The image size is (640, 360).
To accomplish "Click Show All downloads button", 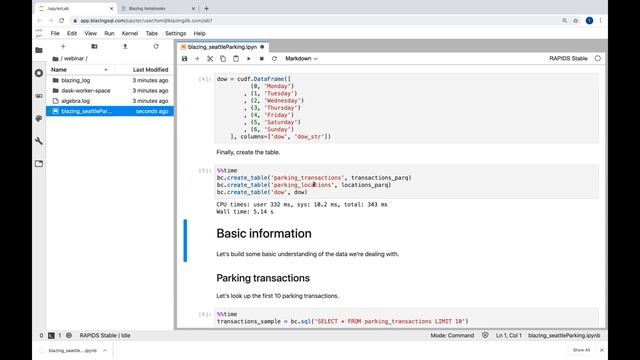I will click(581, 350).
